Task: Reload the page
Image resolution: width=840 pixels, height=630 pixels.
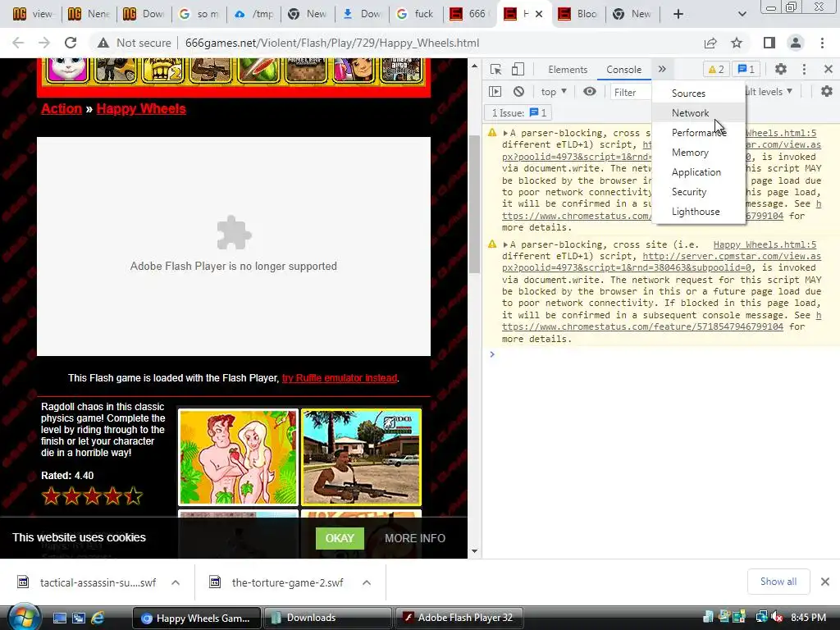Action: pos(71,43)
